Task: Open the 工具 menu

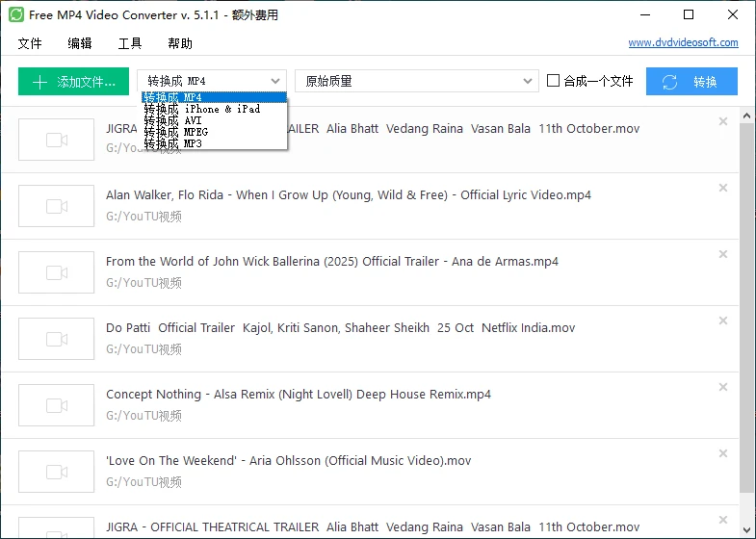Action: pyautogui.click(x=130, y=43)
